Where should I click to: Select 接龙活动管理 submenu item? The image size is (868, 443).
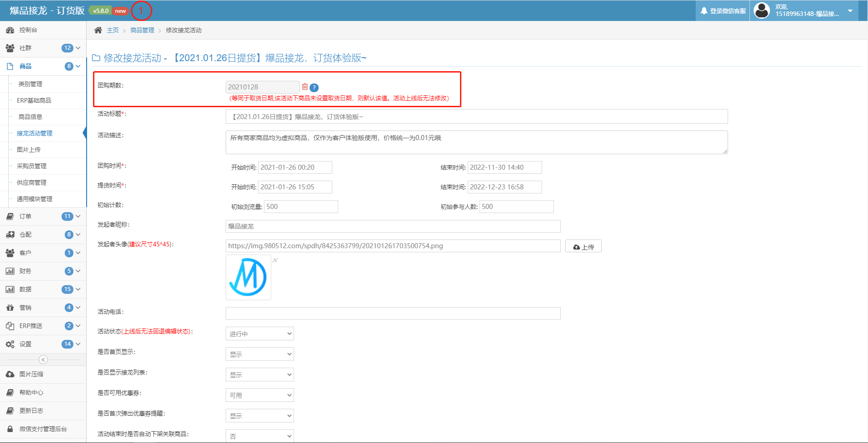pyautogui.click(x=35, y=133)
